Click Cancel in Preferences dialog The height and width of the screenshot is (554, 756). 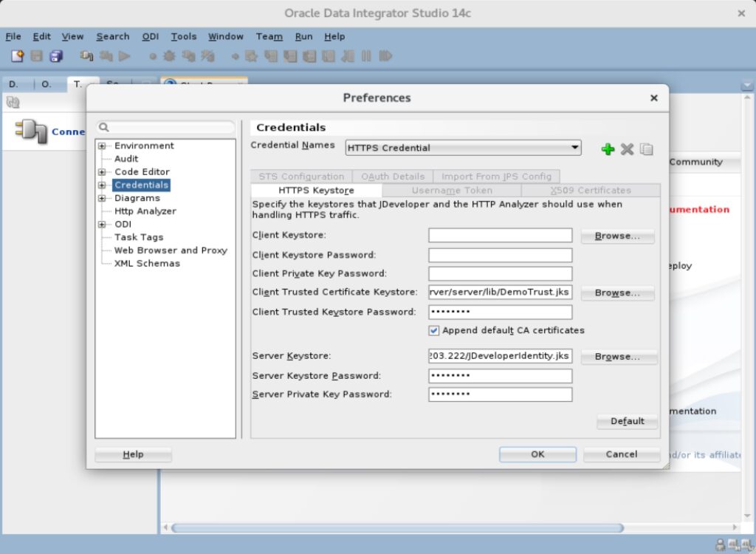click(x=622, y=454)
